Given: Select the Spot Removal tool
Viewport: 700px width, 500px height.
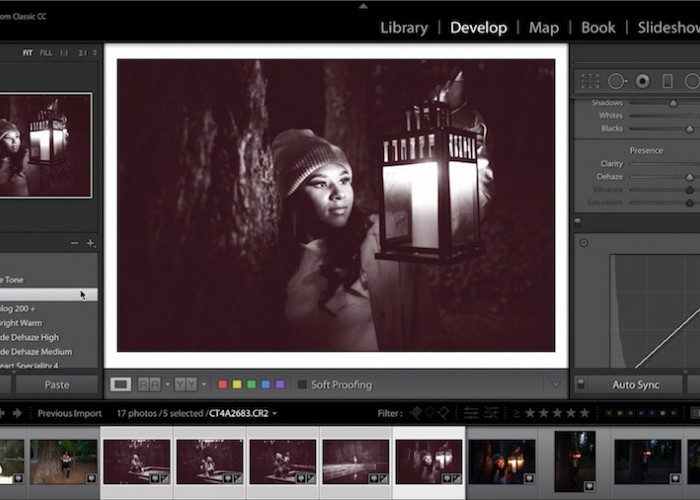Looking at the screenshot, I should [x=617, y=81].
